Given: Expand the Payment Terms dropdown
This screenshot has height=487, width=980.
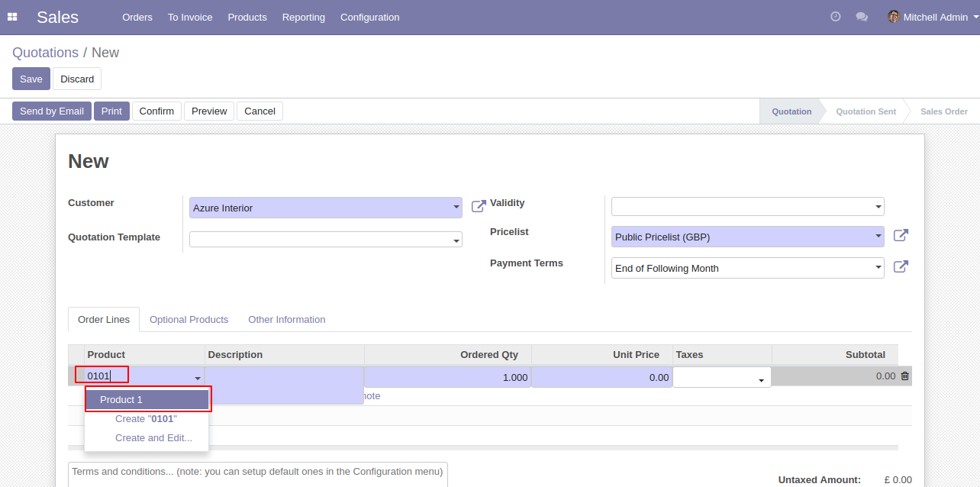Looking at the screenshot, I should 878,268.
